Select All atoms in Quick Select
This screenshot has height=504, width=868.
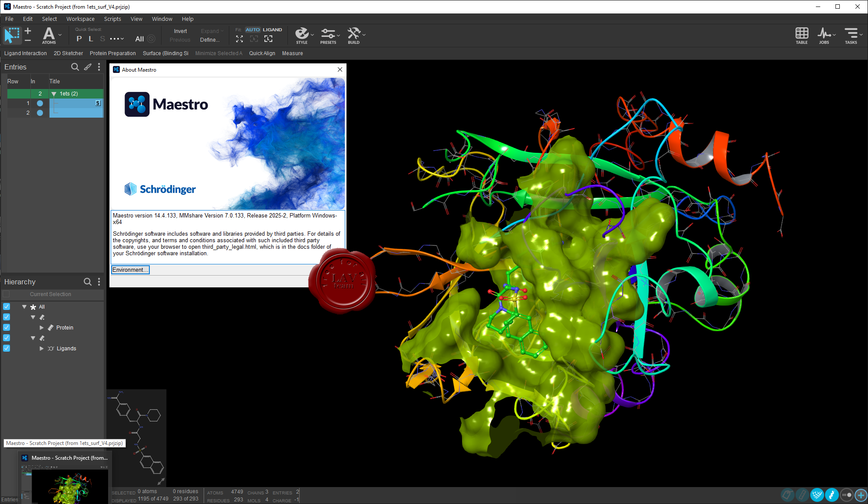(x=139, y=39)
